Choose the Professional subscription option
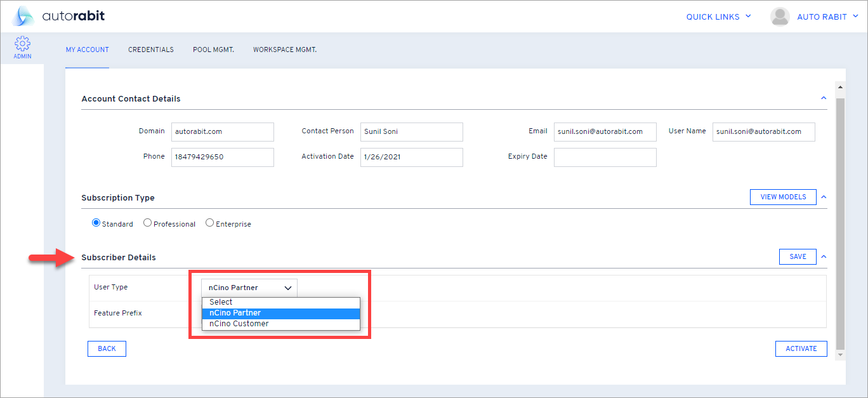Image resolution: width=868 pixels, height=398 pixels. point(147,223)
